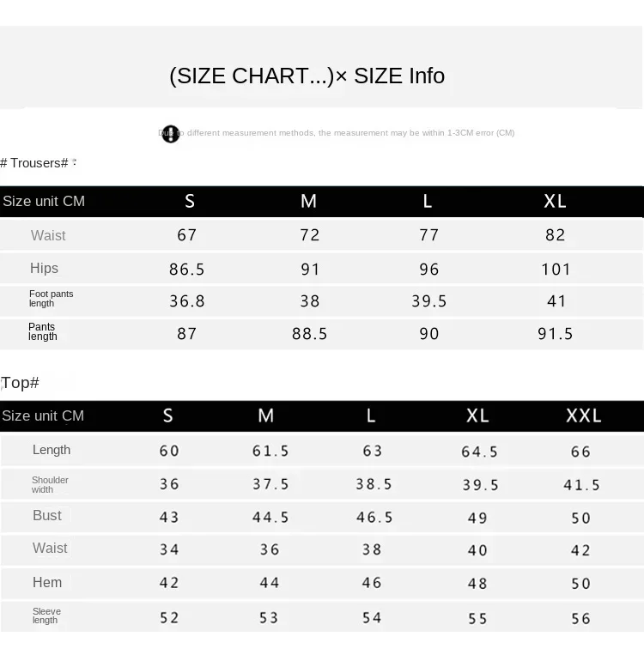644x655 pixels.
Task: Select the S column header in Trousers table
Action: click(x=190, y=202)
